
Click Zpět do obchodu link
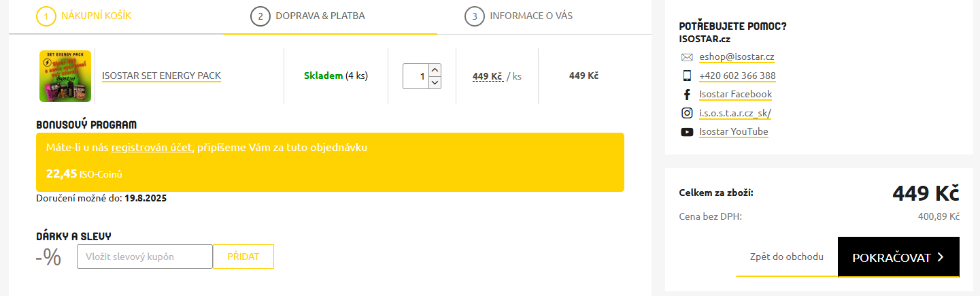[x=786, y=257]
